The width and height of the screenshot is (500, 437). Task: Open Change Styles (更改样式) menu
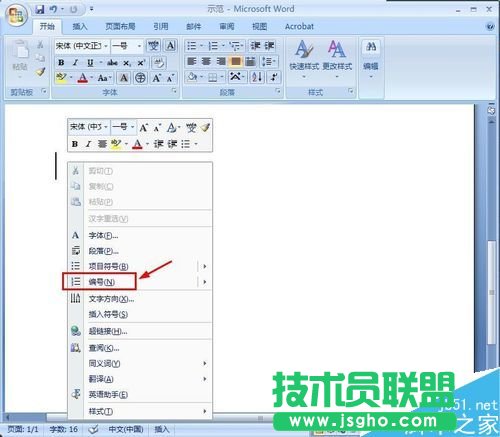337,59
